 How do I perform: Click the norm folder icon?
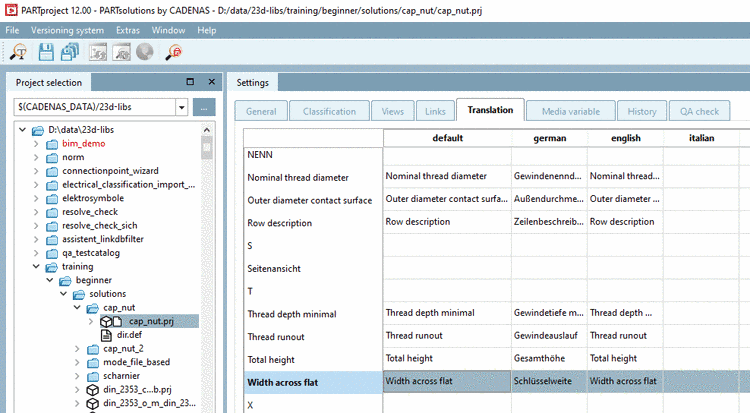pyautogui.click(x=52, y=158)
